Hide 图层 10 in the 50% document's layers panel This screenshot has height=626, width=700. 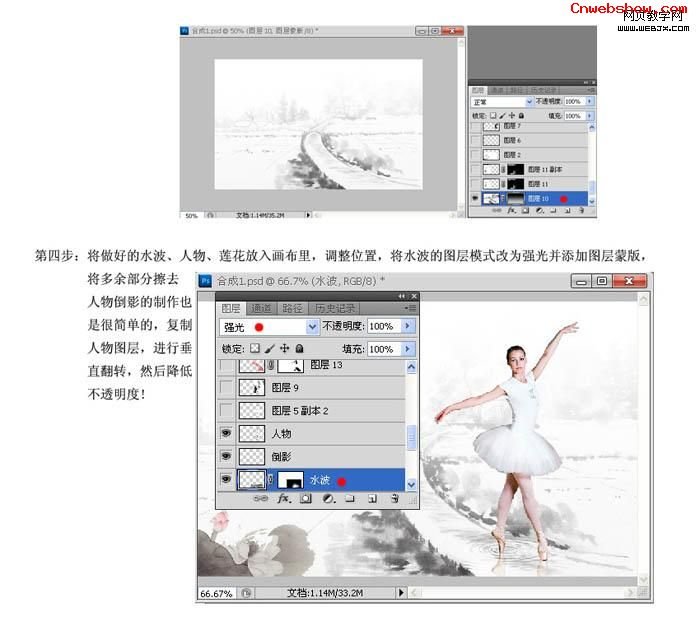tap(475, 198)
